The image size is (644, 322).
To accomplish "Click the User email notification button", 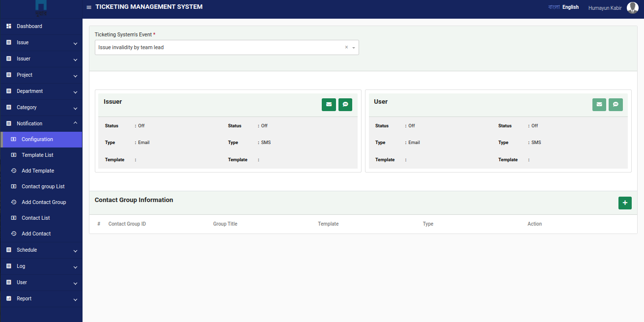I will coord(599,104).
